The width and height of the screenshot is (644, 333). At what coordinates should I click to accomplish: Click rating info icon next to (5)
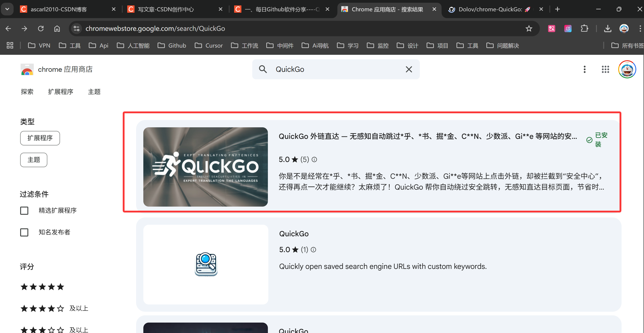(x=314, y=159)
